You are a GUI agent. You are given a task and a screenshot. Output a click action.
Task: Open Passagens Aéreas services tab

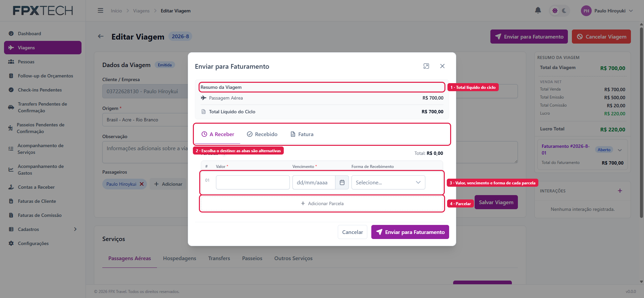(x=129, y=258)
